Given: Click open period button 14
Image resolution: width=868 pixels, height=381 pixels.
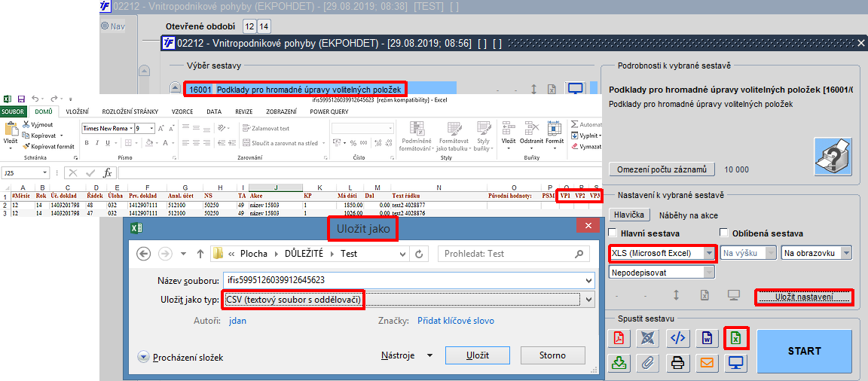Looking at the screenshot, I should click(x=264, y=26).
